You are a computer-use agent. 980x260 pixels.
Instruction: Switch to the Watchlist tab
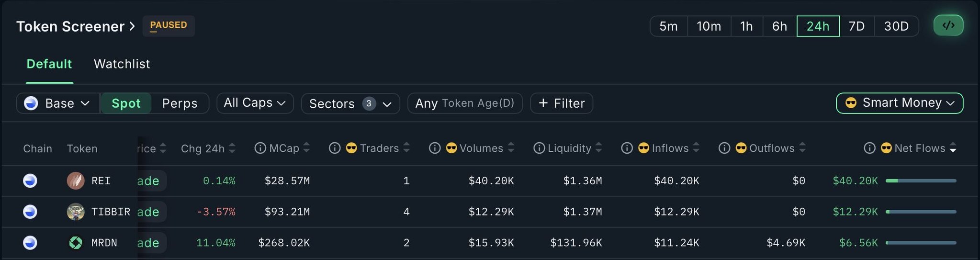point(122,64)
